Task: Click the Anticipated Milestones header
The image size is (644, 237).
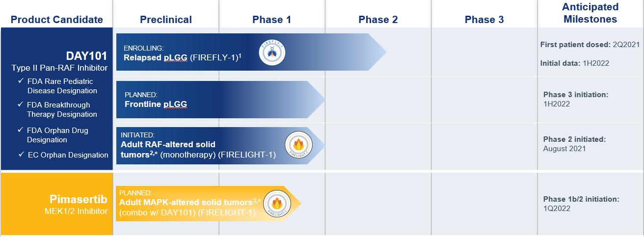Action: click(x=590, y=13)
